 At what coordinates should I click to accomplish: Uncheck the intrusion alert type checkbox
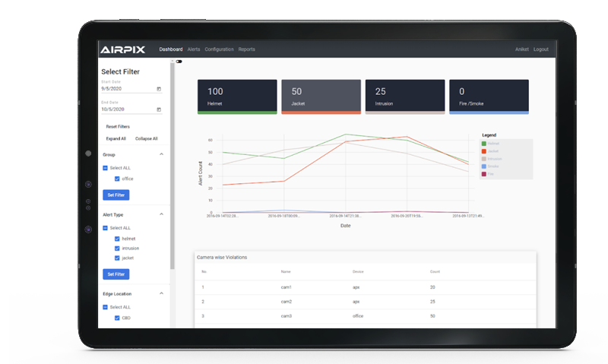(x=117, y=248)
